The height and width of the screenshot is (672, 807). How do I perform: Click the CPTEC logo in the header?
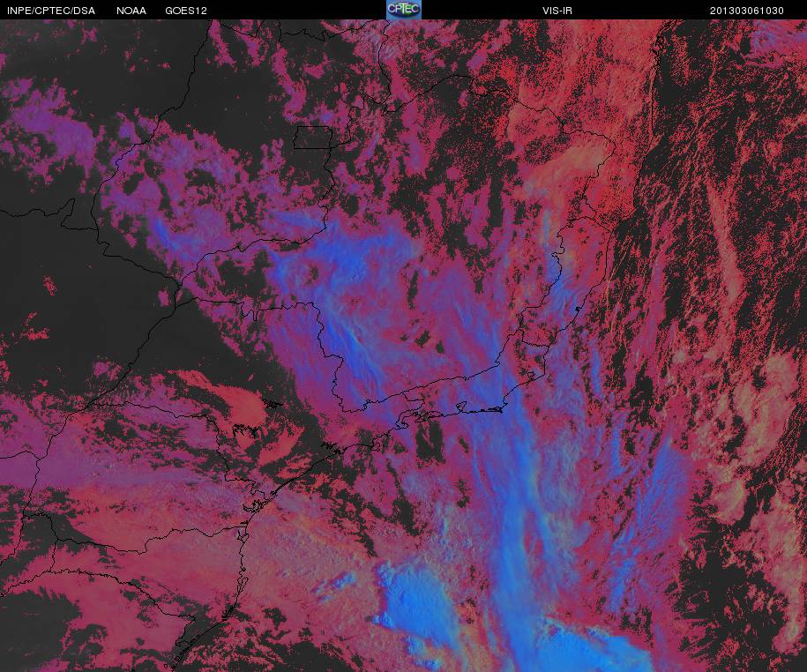[x=404, y=10]
